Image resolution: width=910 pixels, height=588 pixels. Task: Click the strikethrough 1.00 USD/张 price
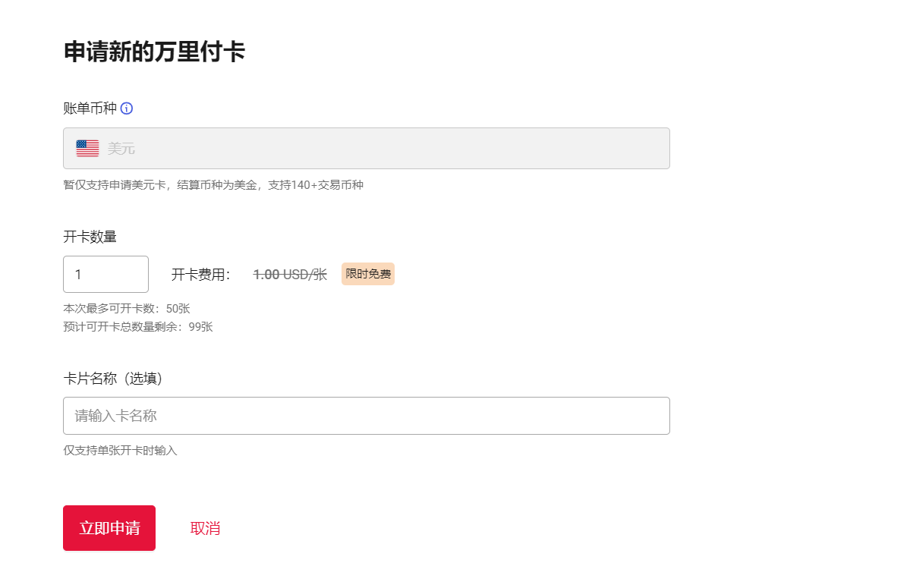click(x=290, y=275)
